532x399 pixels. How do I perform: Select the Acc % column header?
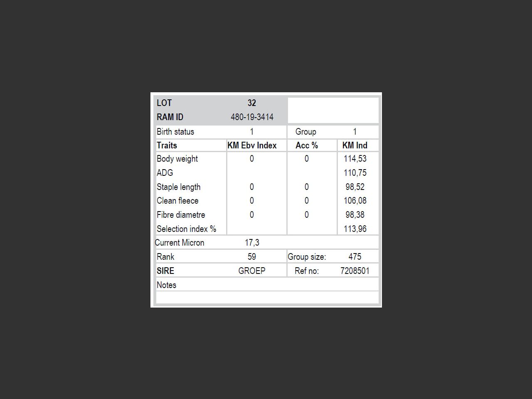(307, 145)
